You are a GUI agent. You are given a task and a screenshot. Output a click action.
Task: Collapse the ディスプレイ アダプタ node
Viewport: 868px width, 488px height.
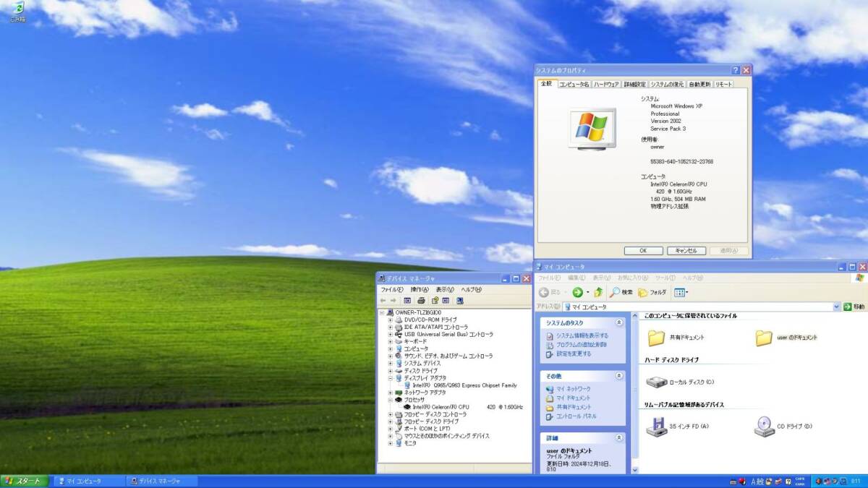(391, 378)
